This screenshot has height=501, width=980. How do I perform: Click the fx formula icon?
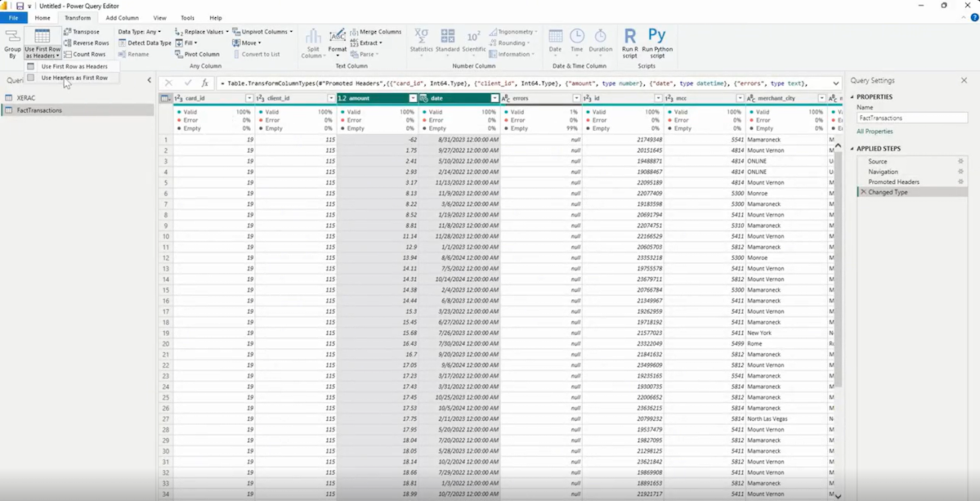pyautogui.click(x=204, y=83)
